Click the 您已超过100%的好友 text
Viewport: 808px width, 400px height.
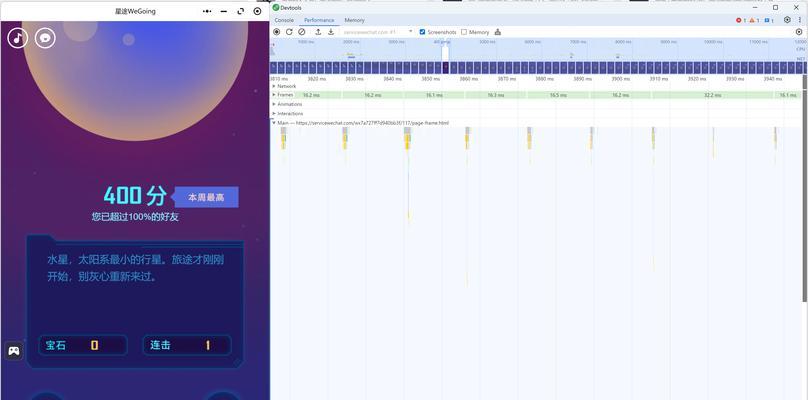click(136, 217)
